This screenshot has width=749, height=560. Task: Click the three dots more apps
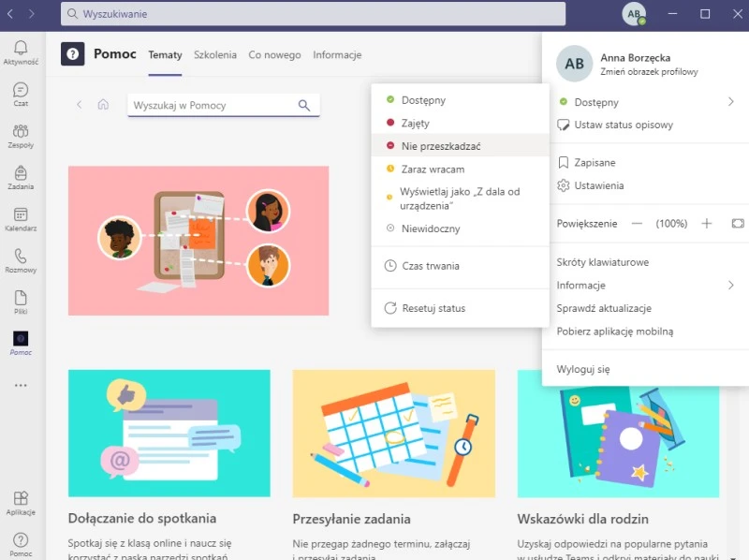(21, 385)
